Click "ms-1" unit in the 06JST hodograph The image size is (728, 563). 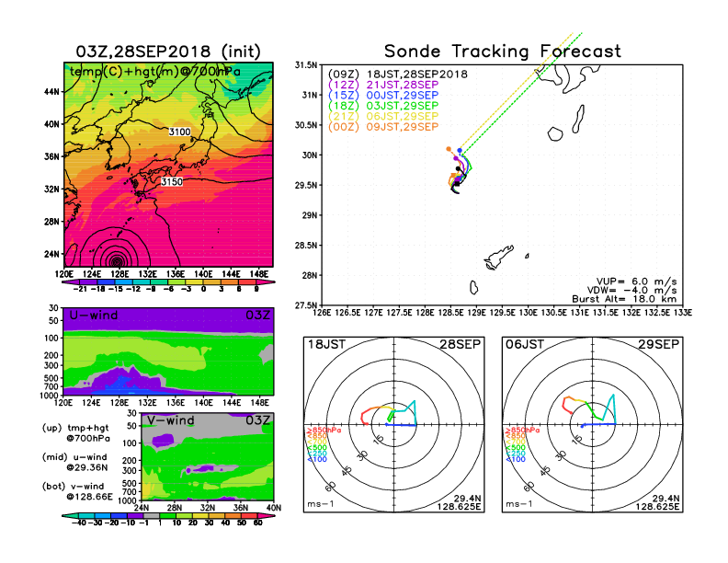pos(518,504)
